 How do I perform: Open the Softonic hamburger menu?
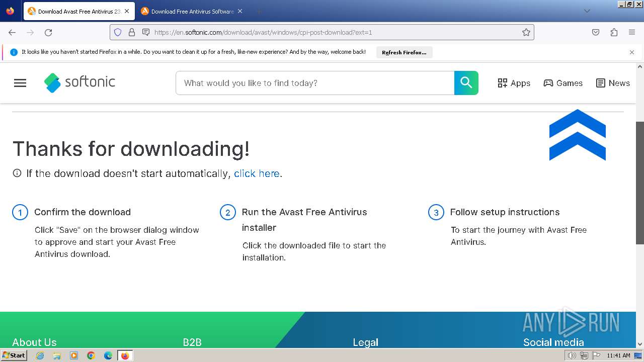(20, 83)
